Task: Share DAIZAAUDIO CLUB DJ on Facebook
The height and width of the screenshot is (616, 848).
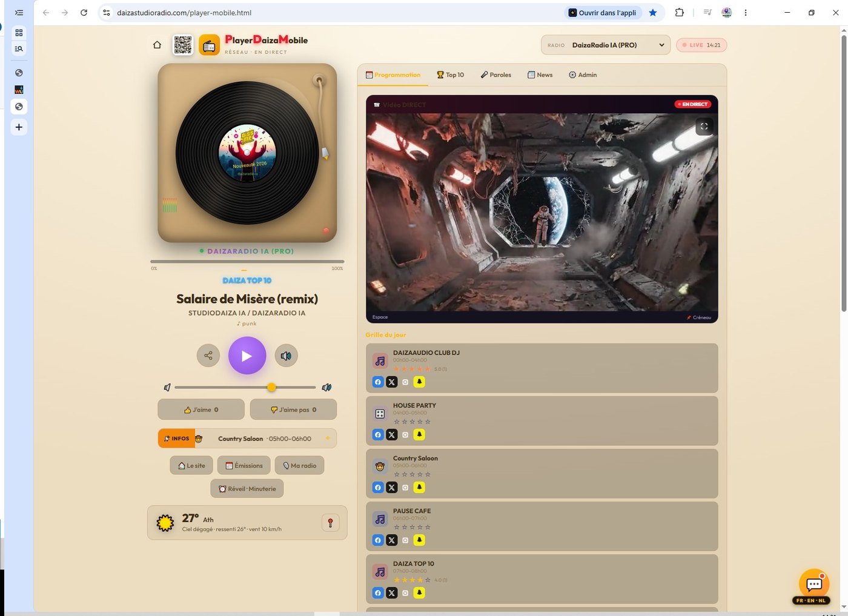Action: (x=378, y=382)
